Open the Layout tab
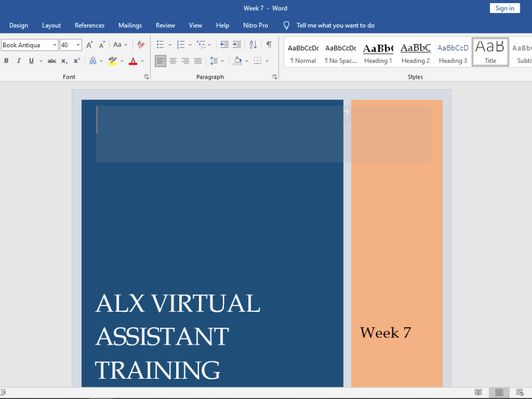This screenshot has width=532, height=399. pos(51,26)
